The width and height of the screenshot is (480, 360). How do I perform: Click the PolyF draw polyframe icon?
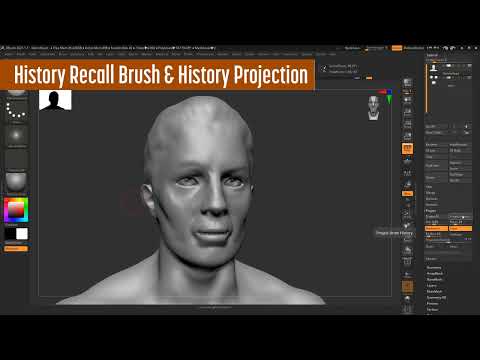pyautogui.click(x=407, y=261)
